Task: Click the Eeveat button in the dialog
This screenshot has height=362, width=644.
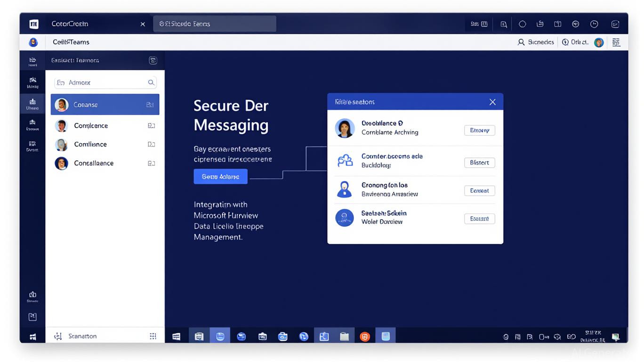Action: pyautogui.click(x=479, y=191)
